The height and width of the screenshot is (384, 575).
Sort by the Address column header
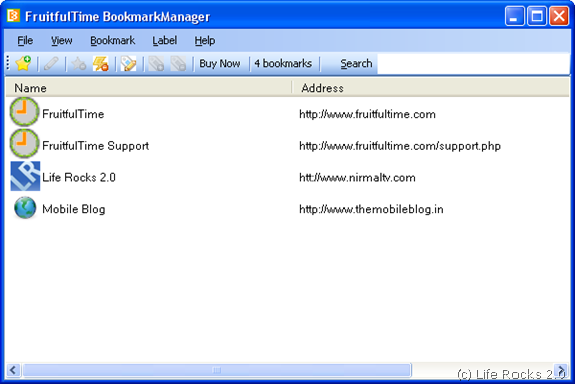click(431, 88)
